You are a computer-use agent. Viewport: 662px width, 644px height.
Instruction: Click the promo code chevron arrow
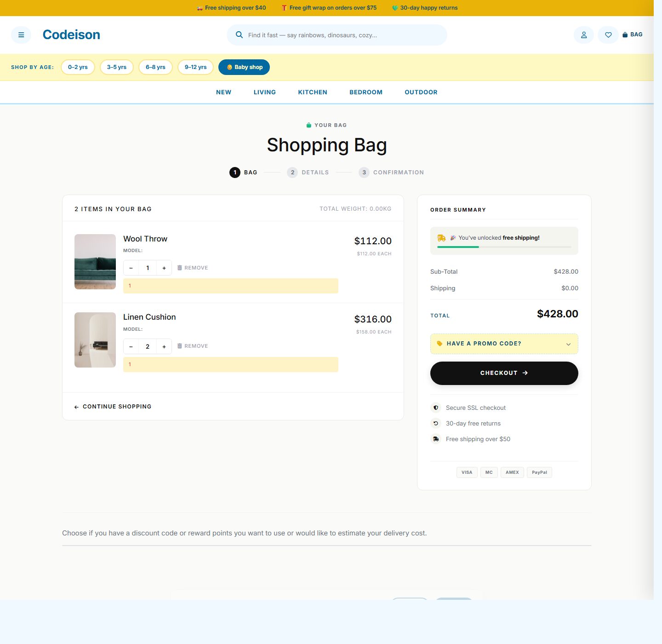568,344
